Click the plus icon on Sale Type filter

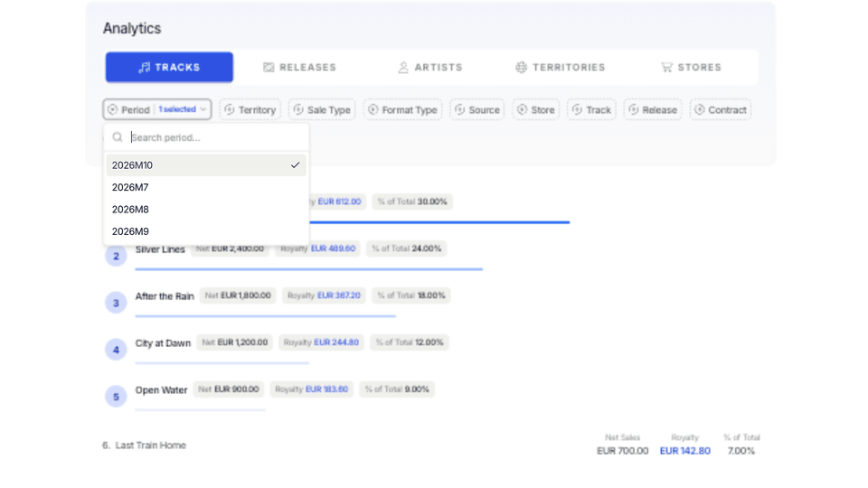(x=298, y=109)
